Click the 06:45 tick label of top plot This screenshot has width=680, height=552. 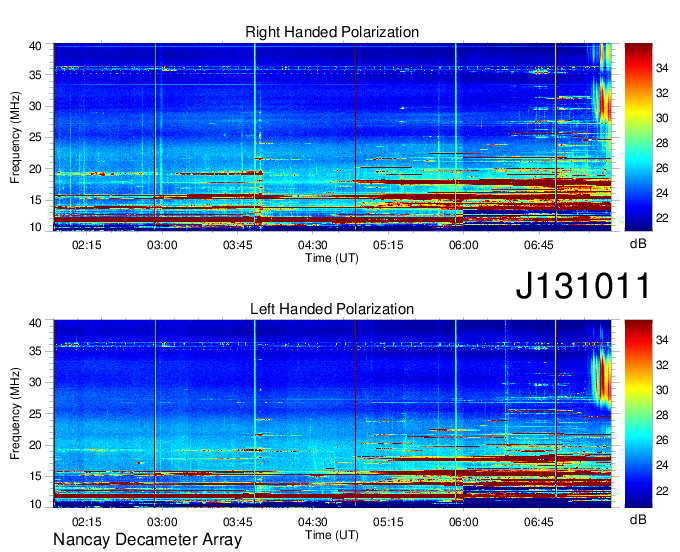[x=539, y=245]
